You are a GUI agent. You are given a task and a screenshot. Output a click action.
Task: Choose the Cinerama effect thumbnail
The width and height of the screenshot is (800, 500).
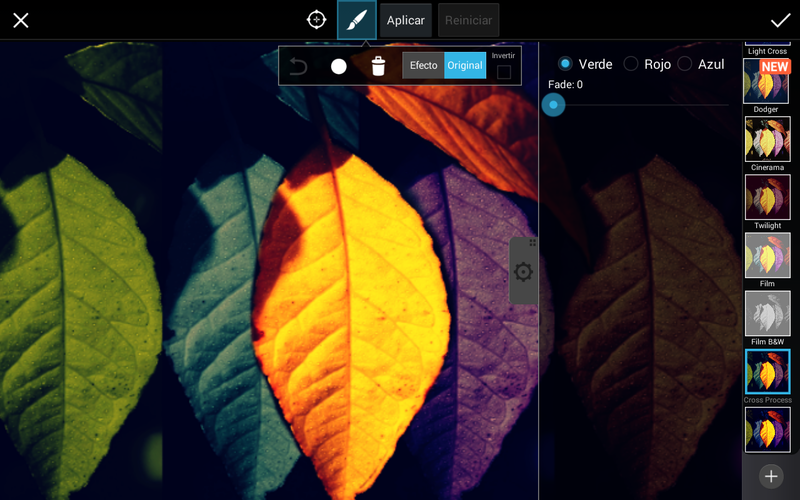pos(767,139)
